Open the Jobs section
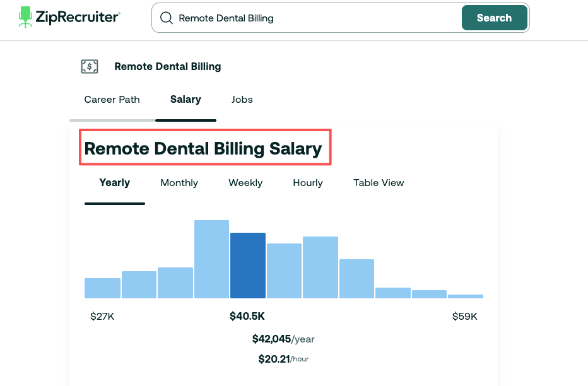 pyautogui.click(x=242, y=100)
